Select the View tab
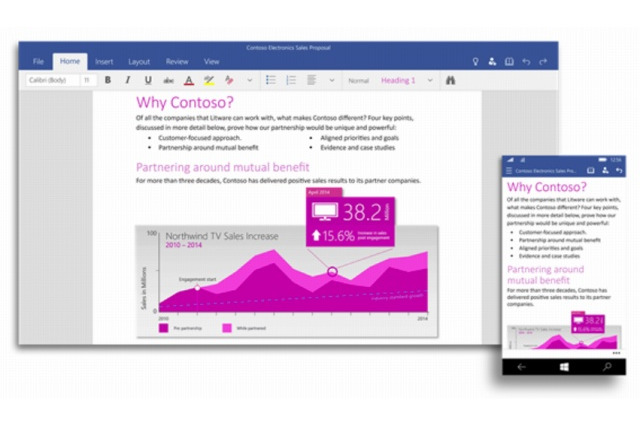The image size is (640, 426). [211, 62]
